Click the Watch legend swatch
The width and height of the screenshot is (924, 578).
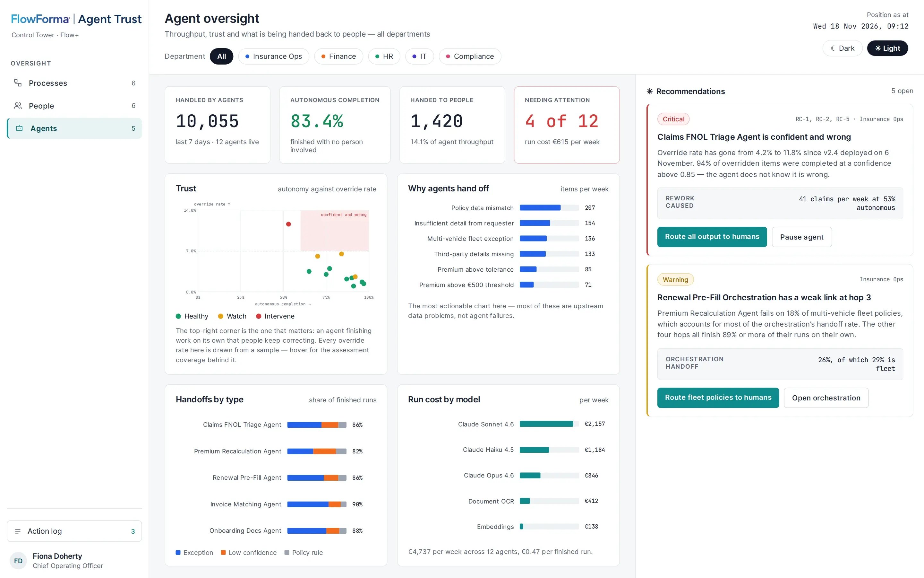click(x=220, y=316)
